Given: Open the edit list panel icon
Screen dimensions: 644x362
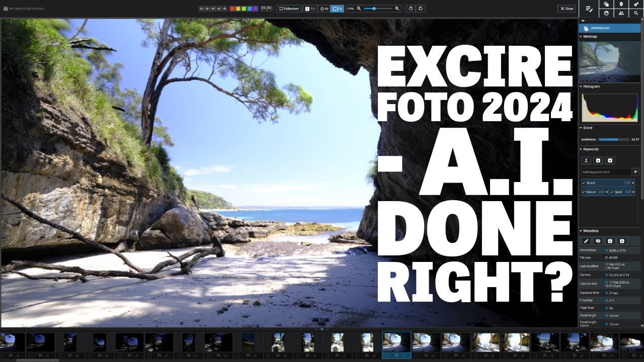Looking at the screenshot, I should click(588, 9).
